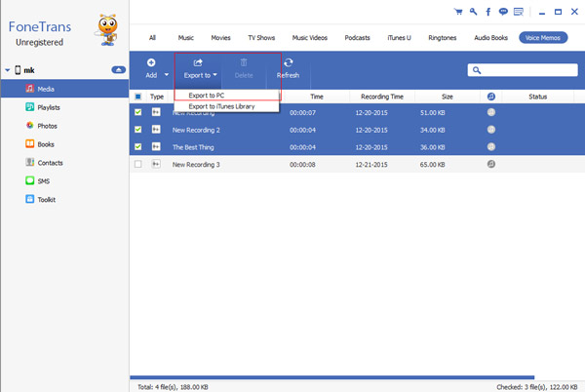Switch to the iTunes U tab
Viewport: 585px width, 392px height.
click(399, 38)
